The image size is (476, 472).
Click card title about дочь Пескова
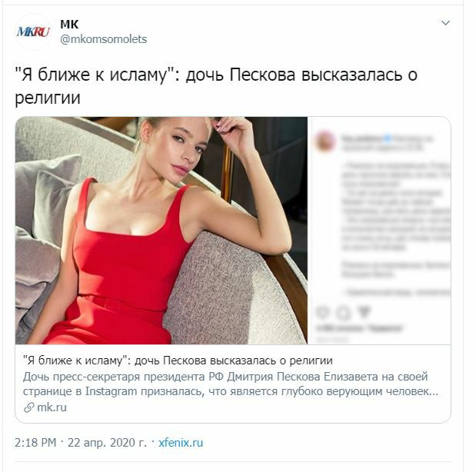click(178, 361)
